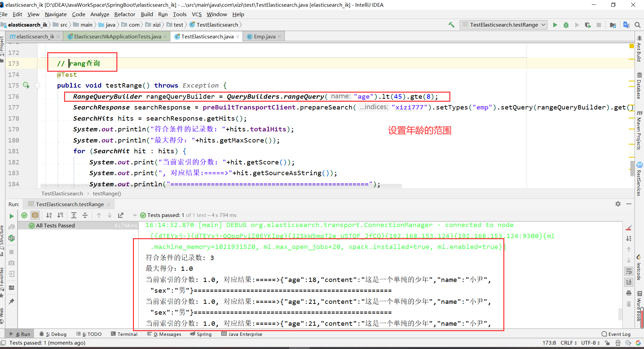Click the console vertical scrollbar thumb

pos(620,314)
